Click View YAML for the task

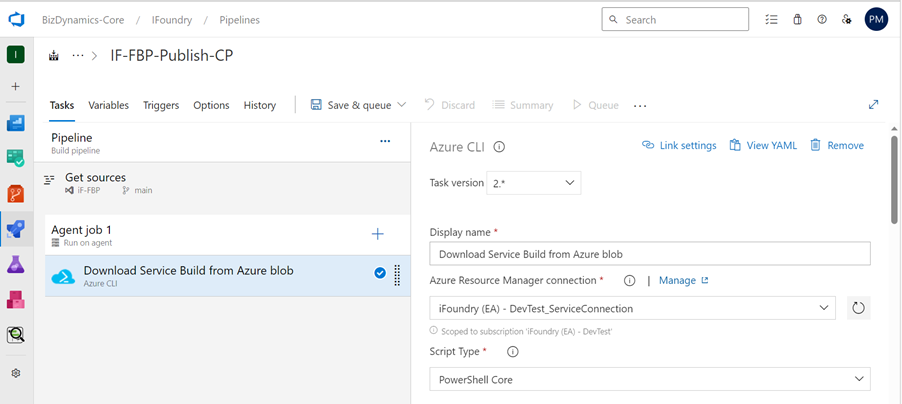763,146
